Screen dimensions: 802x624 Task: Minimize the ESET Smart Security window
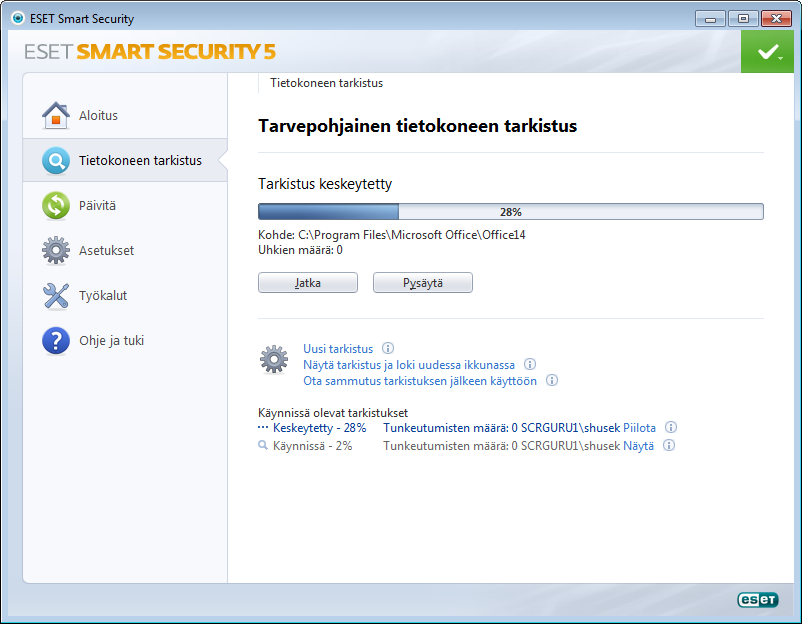pos(710,19)
